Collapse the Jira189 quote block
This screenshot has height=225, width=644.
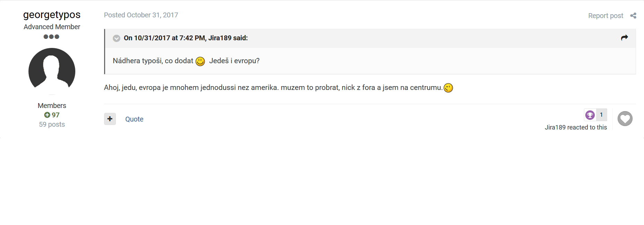click(x=117, y=38)
